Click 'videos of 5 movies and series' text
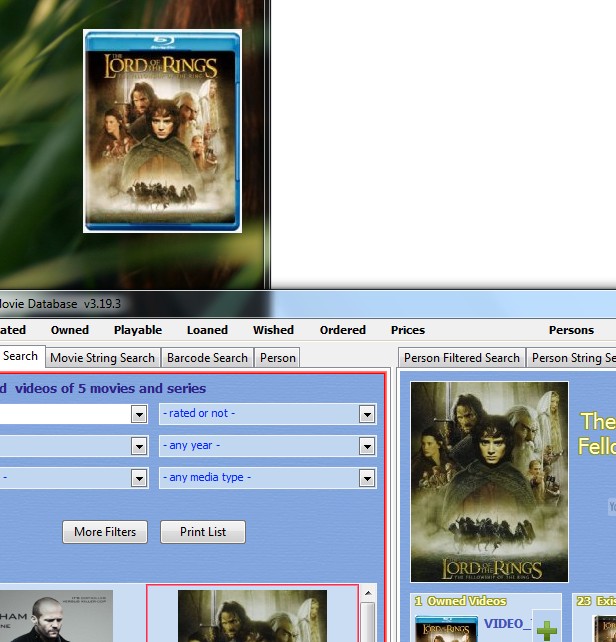 (x=111, y=388)
